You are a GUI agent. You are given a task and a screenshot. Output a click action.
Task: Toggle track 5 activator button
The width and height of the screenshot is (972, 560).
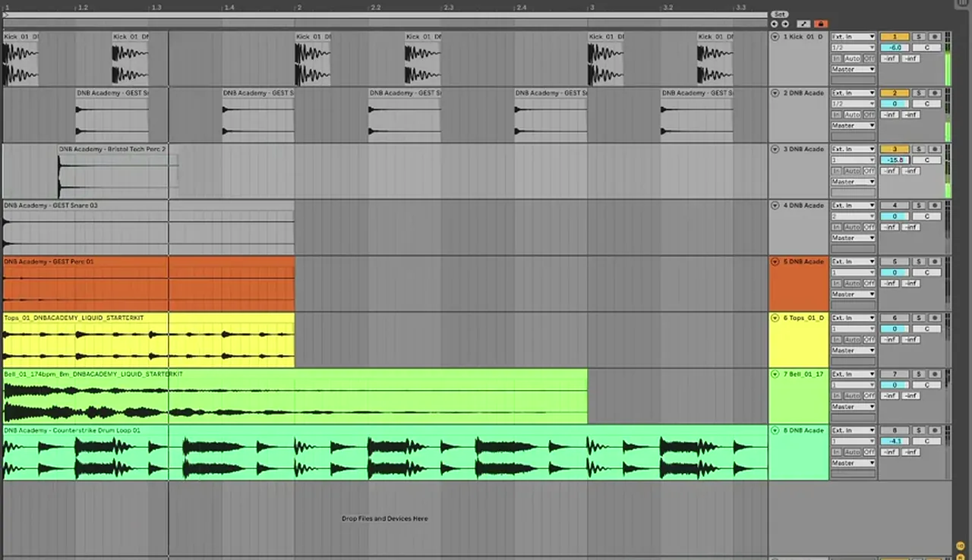pos(895,261)
